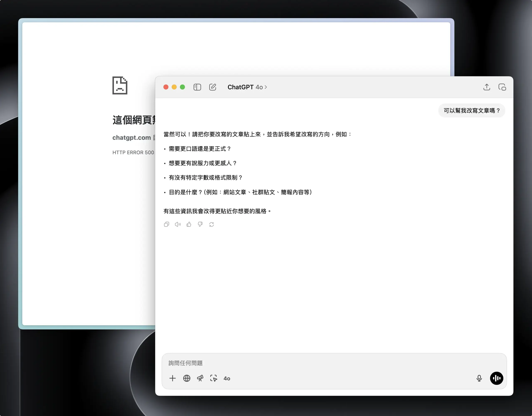The width and height of the screenshot is (532, 416).
Task: Click the closing line 有這些資訊我會改得更貼近你想要的風格
Action: (x=217, y=211)
